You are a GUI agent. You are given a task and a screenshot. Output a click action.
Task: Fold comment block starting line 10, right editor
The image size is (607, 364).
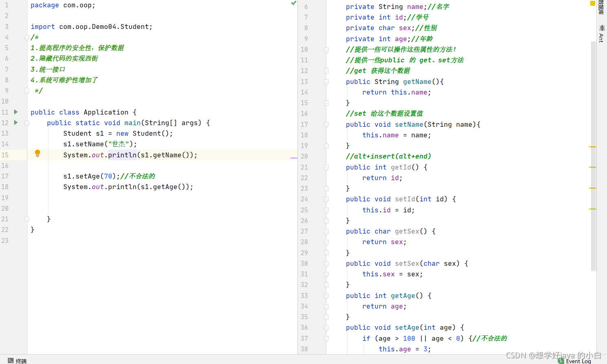coord(326,50)
